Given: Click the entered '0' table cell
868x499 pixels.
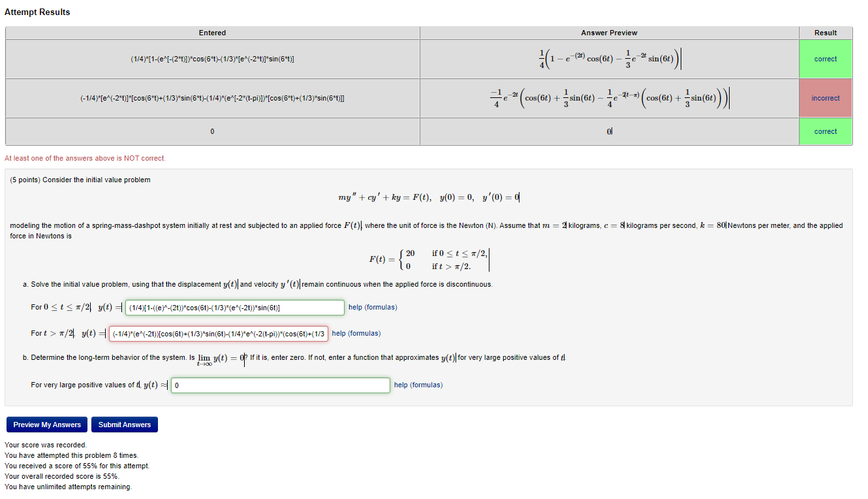Looking at the screenshot, I should (x=213, y=131).
